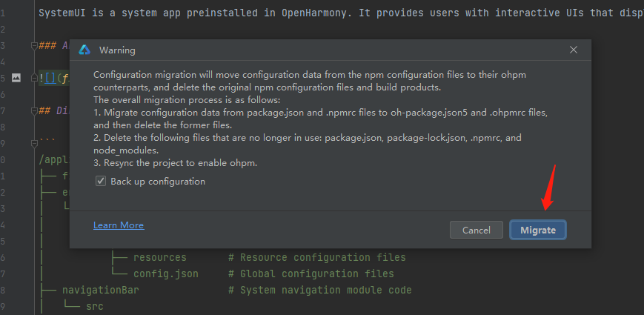The width and height of the screenshot is (644, 315).
Task: Collapse the heading fold marker on line 3
Action: click(x=35, y=46)
